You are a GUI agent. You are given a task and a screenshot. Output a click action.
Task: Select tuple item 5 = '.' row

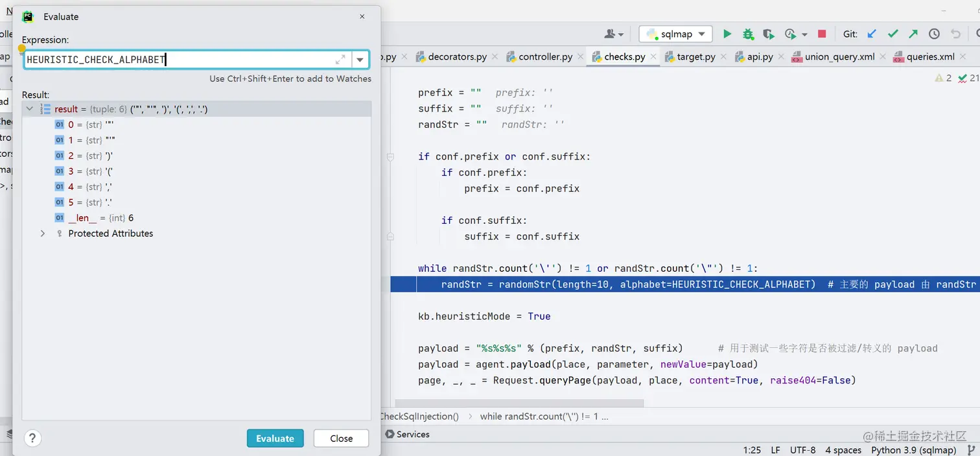(x=196, y=202)
